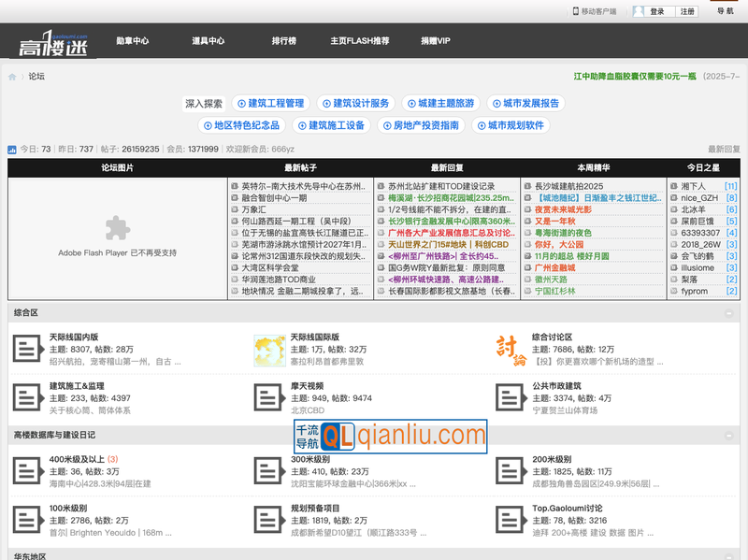Click the 千流导航 qianliu.com banner
Viewport: 748px width, 560px height.
tap(390, 436)
